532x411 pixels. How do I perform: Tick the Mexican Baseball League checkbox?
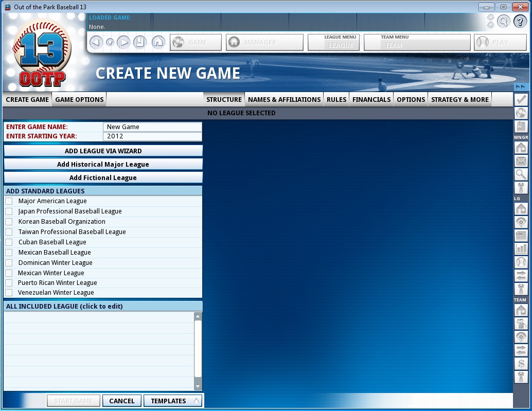[x=9, y=252]
